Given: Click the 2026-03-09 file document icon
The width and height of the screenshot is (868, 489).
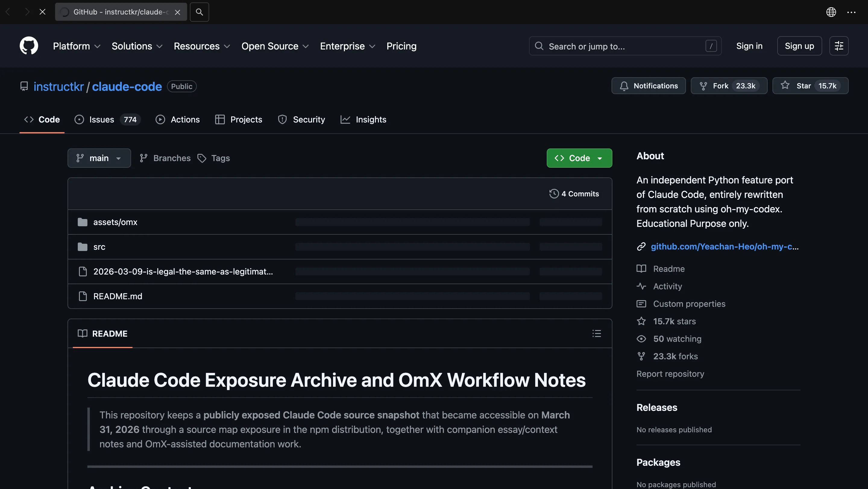Looking at the screenshot, I should (x=83, y=271).
